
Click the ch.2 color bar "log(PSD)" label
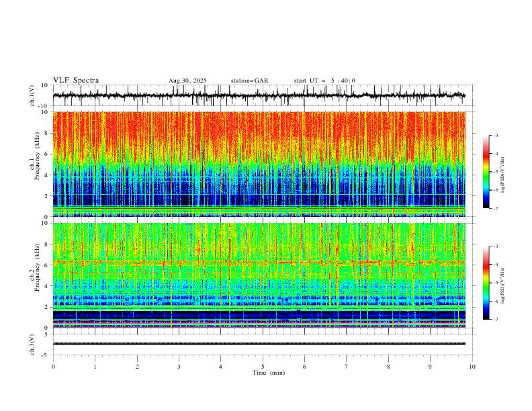pos(503,285)
